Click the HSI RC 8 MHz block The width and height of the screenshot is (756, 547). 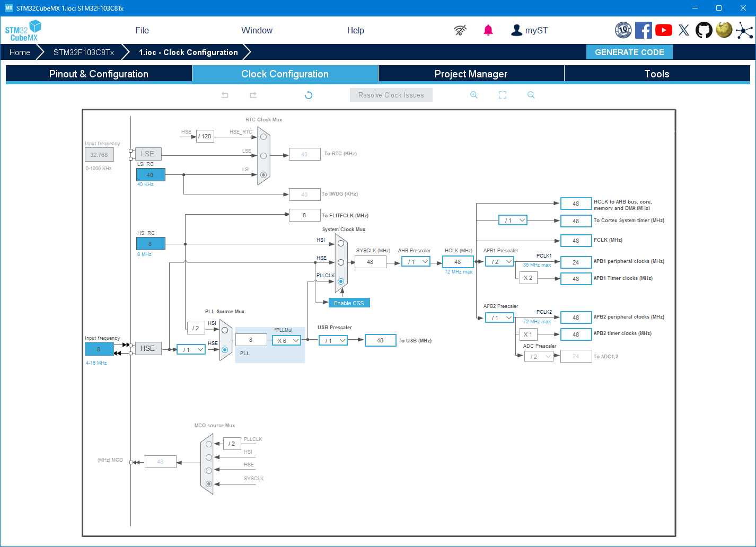tap(151, 244)
